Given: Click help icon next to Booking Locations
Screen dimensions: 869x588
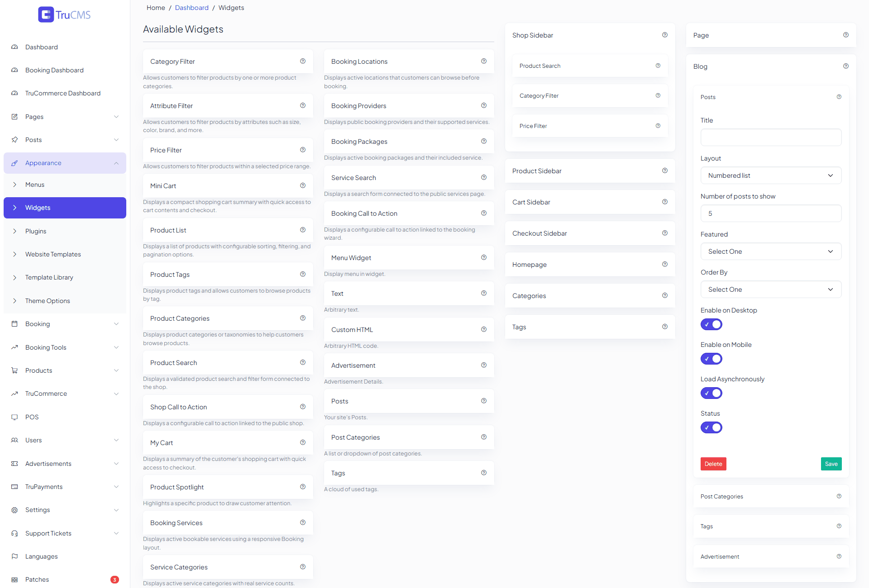Looking at the screenshot, I should click(x=484, y=61).
